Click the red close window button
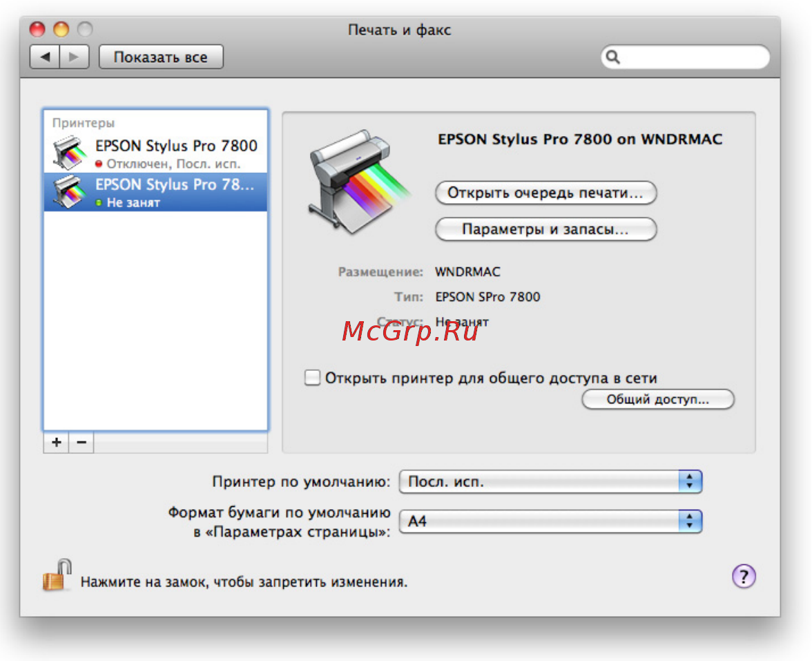The image size is (812, 661). (37, 29)
